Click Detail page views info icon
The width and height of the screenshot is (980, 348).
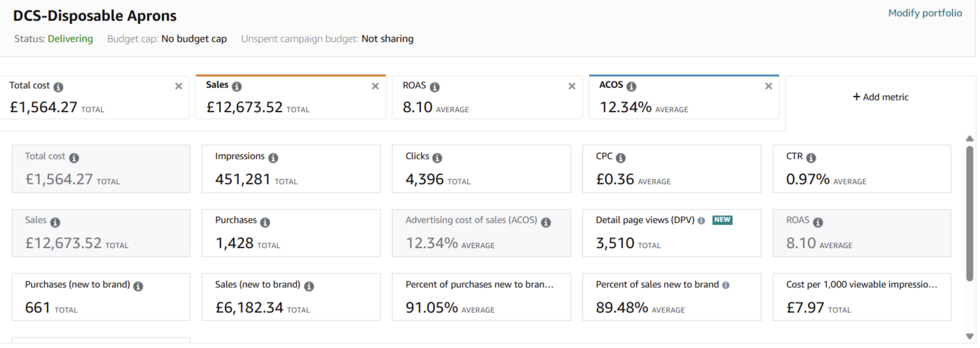click(x=701, y=221)
